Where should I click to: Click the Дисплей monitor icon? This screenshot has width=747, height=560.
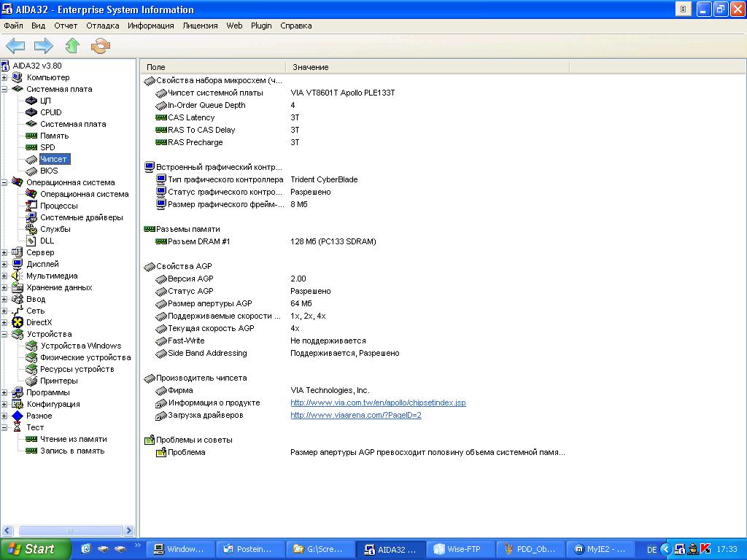coord(18,264)
